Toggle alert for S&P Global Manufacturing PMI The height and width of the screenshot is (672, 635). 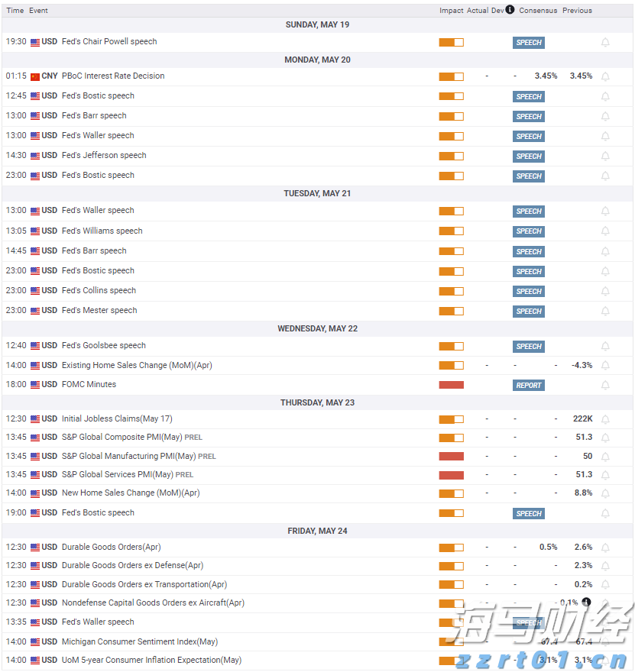pos(605,457)
